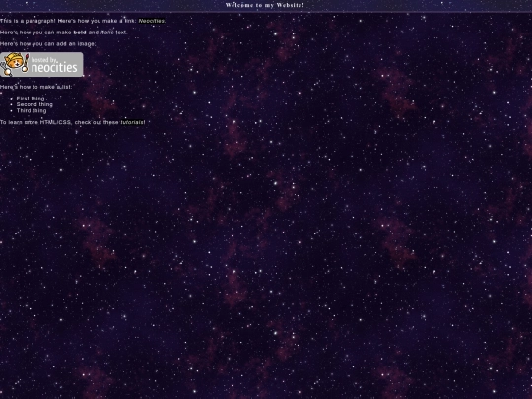Select the 'Second thing' list item

34,104
